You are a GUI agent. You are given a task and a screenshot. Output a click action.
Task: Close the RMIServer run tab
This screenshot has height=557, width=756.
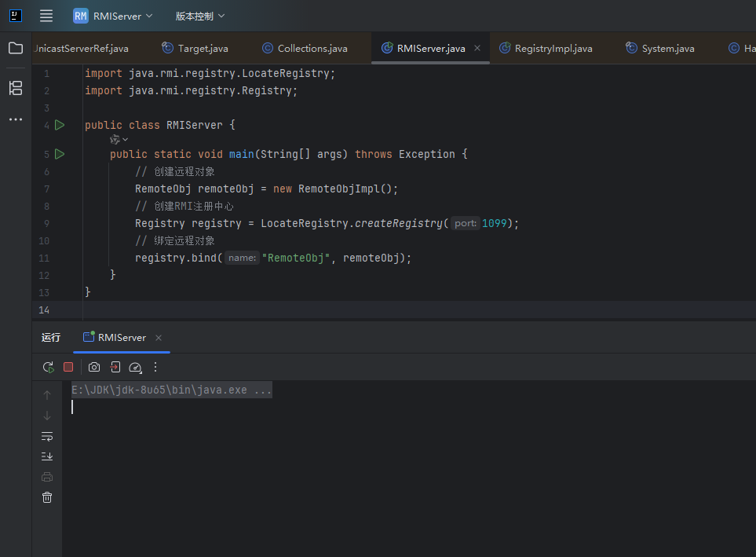point(158,338)
